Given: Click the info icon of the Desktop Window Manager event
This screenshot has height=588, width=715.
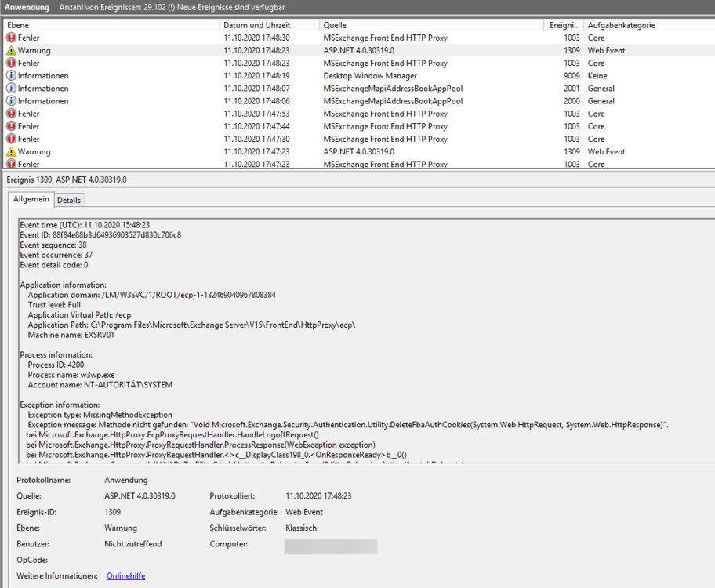Looking at the screenshot, I should tap(11, 76).
